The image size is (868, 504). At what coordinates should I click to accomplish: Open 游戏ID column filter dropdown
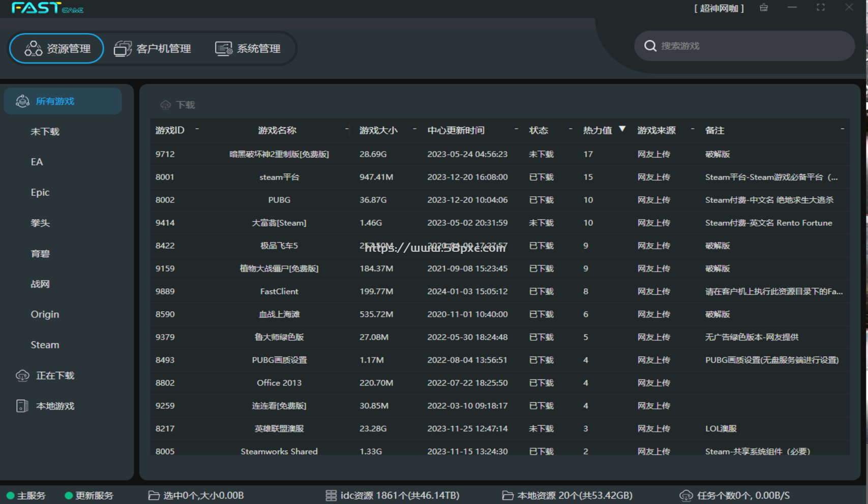[197, 129]
